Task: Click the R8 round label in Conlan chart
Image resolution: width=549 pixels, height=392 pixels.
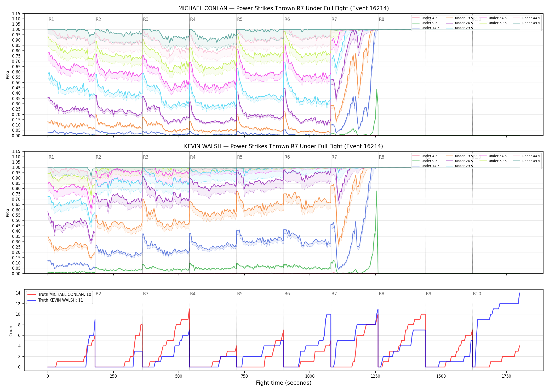Action: coord(381,19)
